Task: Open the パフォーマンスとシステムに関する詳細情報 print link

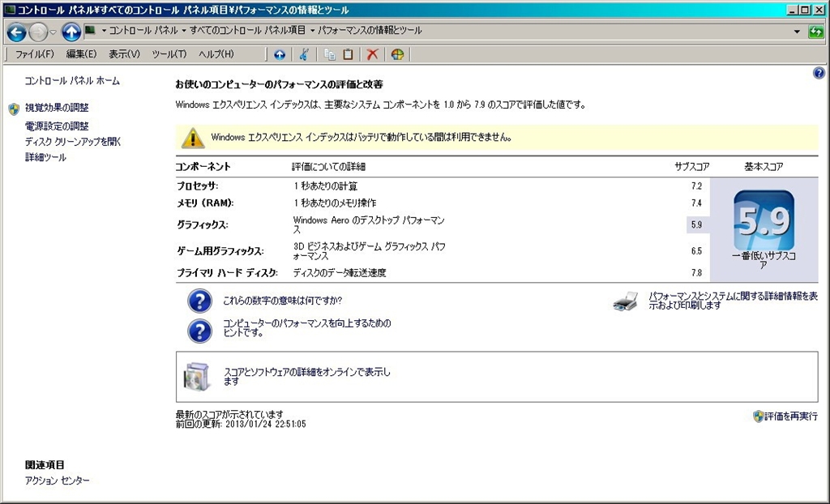Action: [734, 301]
